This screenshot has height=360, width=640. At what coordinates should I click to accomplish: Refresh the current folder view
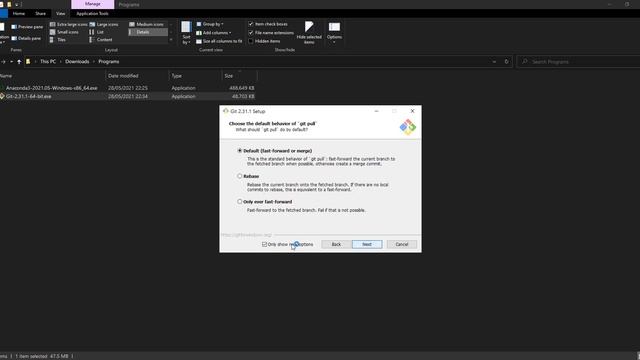click(507, 62)
